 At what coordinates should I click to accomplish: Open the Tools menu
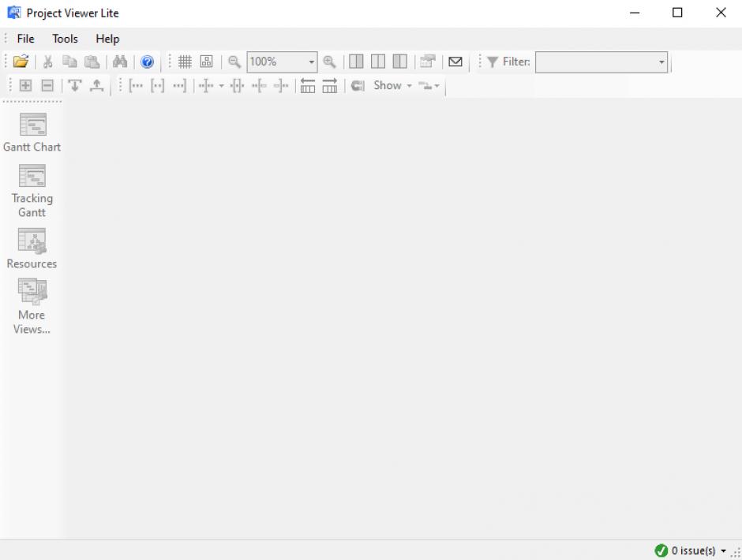[x=65, y=39]
